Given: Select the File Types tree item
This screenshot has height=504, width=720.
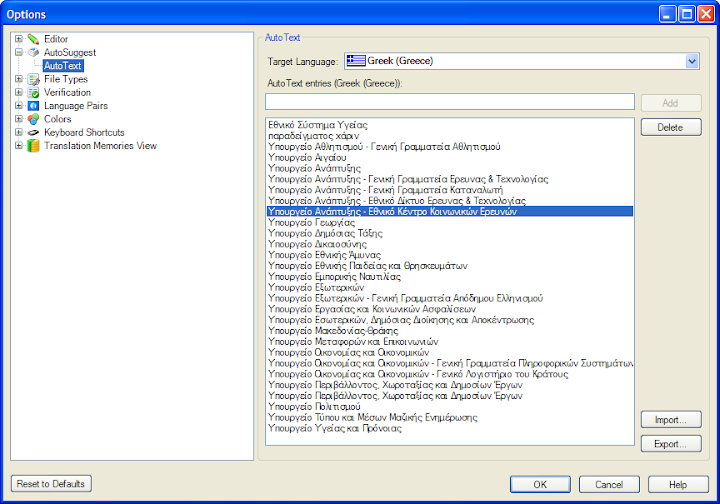Looking at the screenshot, I should [66, 79].
